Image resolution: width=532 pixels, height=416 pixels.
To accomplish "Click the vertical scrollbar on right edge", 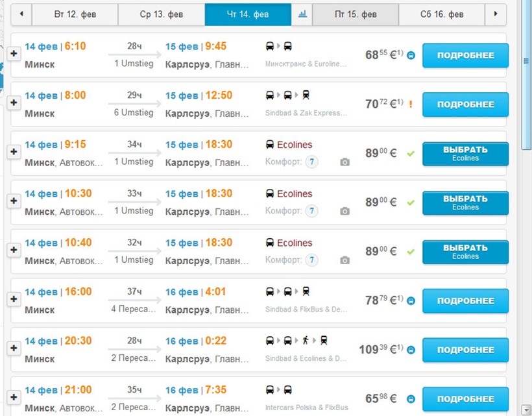I will click(x=526, y=195).
